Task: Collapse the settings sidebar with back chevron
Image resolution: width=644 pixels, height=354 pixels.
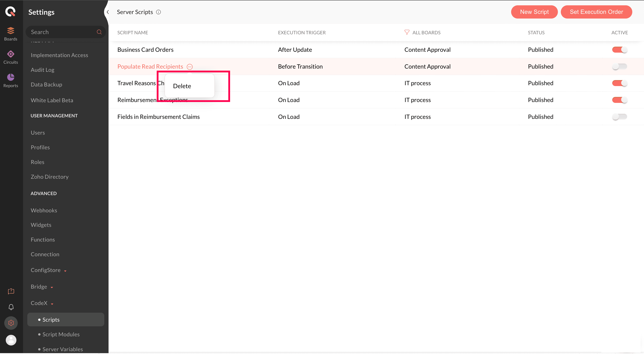Action: 107,12
